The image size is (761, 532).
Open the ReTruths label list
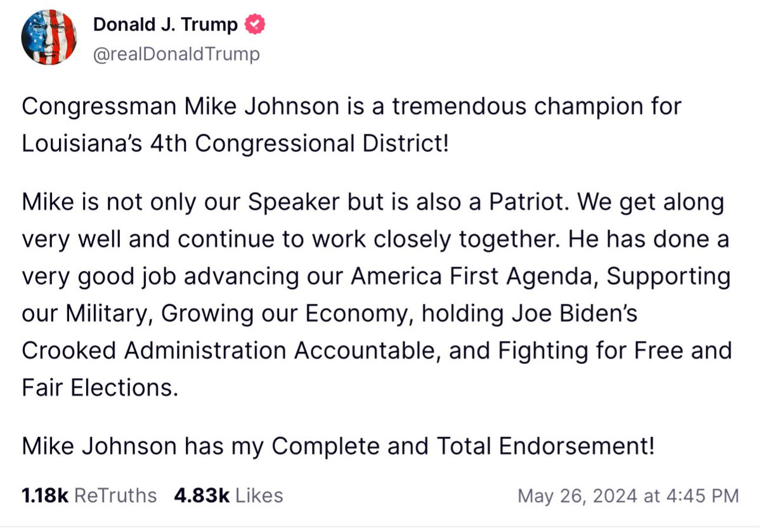pos(115,495)
